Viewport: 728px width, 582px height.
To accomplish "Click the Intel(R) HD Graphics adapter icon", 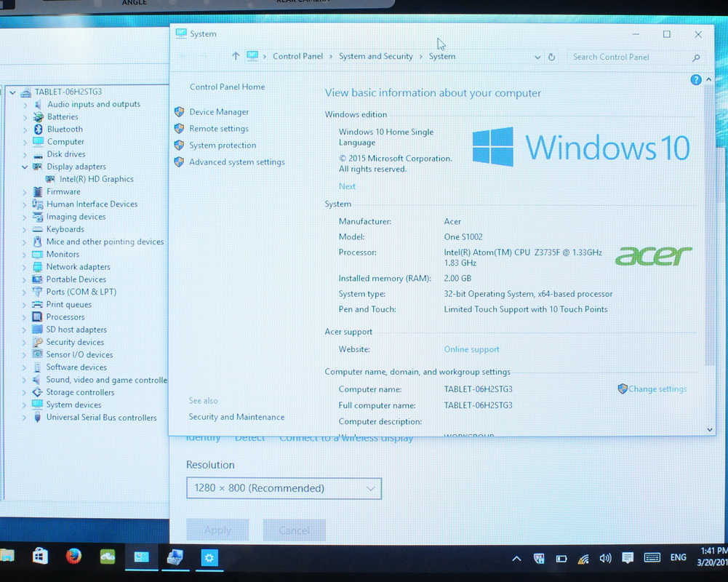I will pos(50,179).
